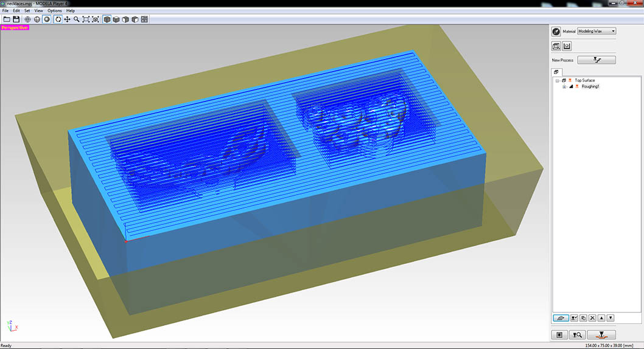The height and width of the screenshot is (349, 644).
Task: Click the XYZ axis indicator in the viewport
Action: (x=12, y=326)
